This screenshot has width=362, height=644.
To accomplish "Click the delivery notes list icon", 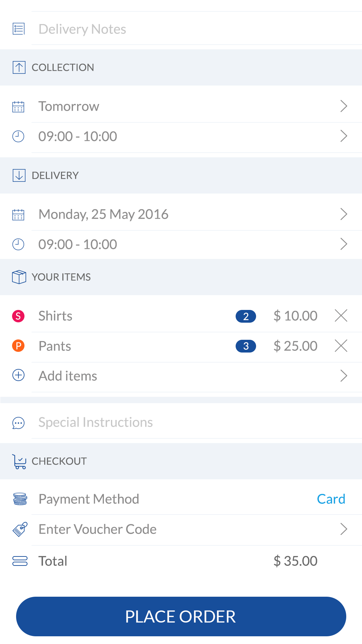I will click(x=18, y=29).
